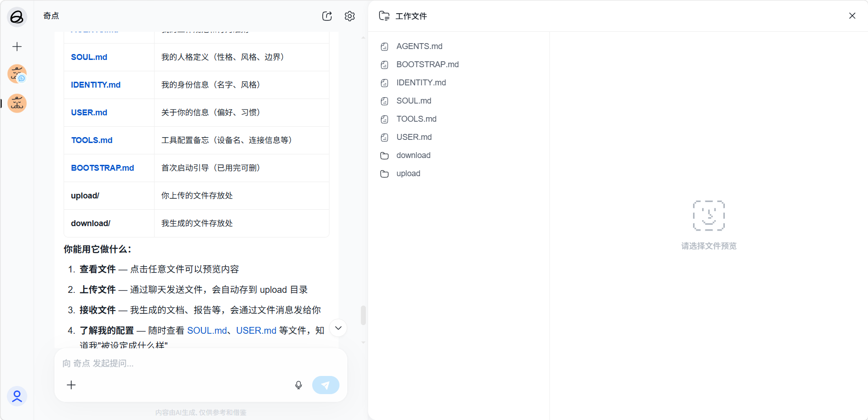Click the share icon in chat header
Viewport: 868px width, 420px height.
pos(327,16)
